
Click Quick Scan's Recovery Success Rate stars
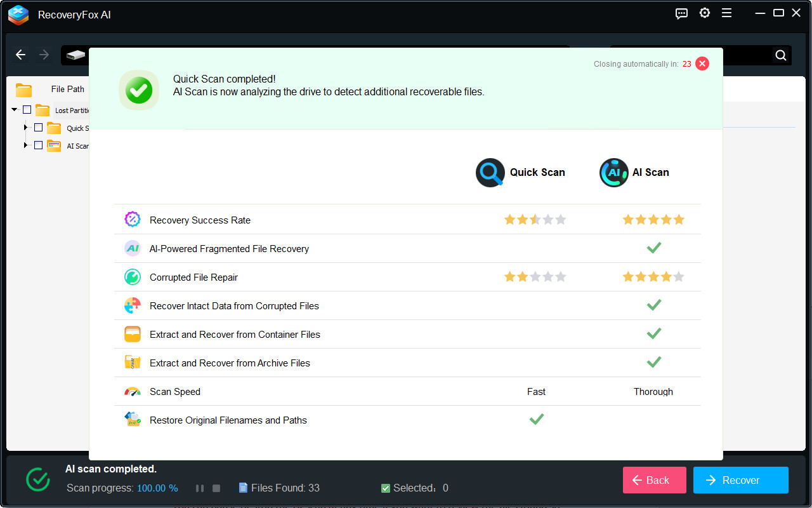(535, 220)
